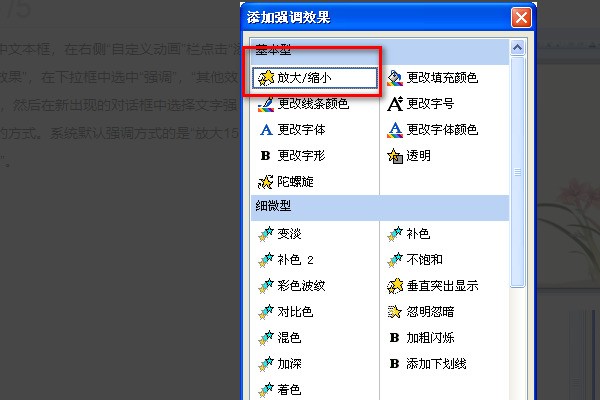Click the vertical scrollbar thumb
Image resolution: width=600 pixels, height=400 pixels.
[517, 171]
